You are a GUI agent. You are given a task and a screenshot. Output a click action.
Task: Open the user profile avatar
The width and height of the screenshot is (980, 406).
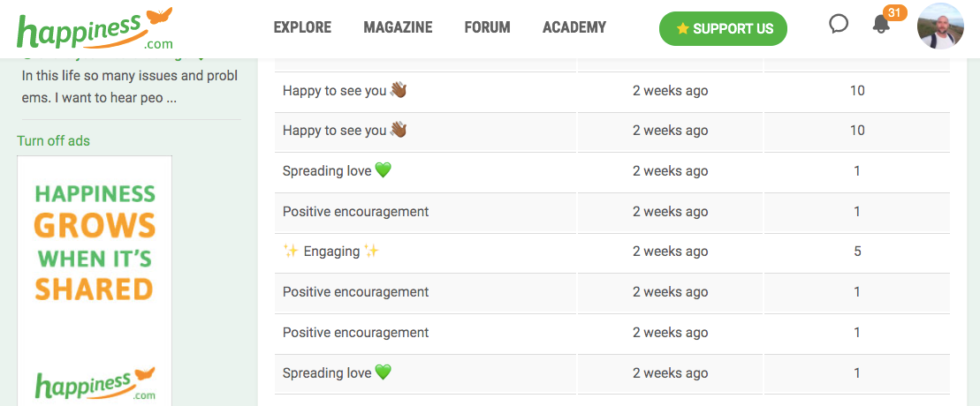pyautogui.click(x=940, y=26)
